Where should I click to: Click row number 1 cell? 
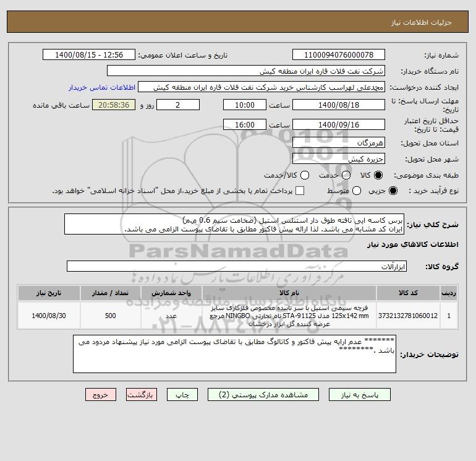pos(449,316)
